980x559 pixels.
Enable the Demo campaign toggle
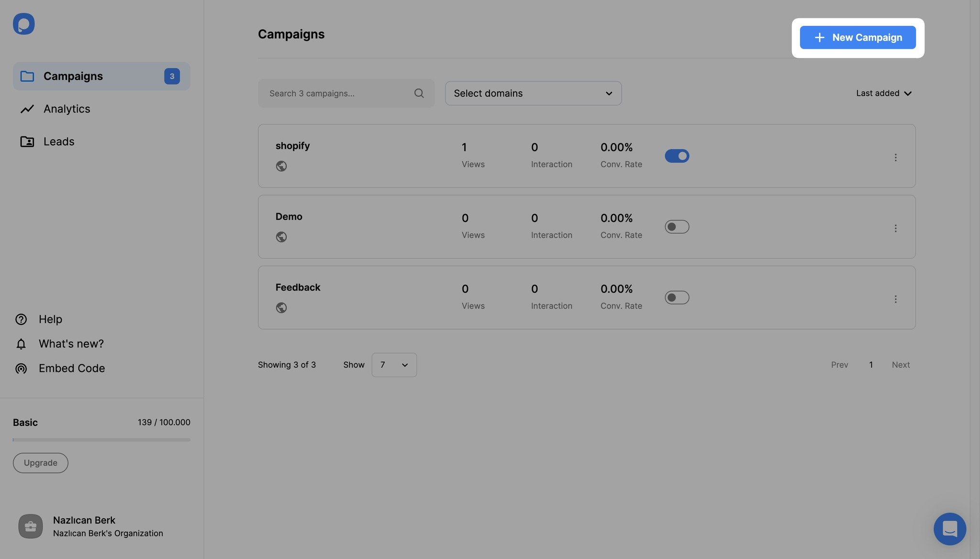(677, 227)
